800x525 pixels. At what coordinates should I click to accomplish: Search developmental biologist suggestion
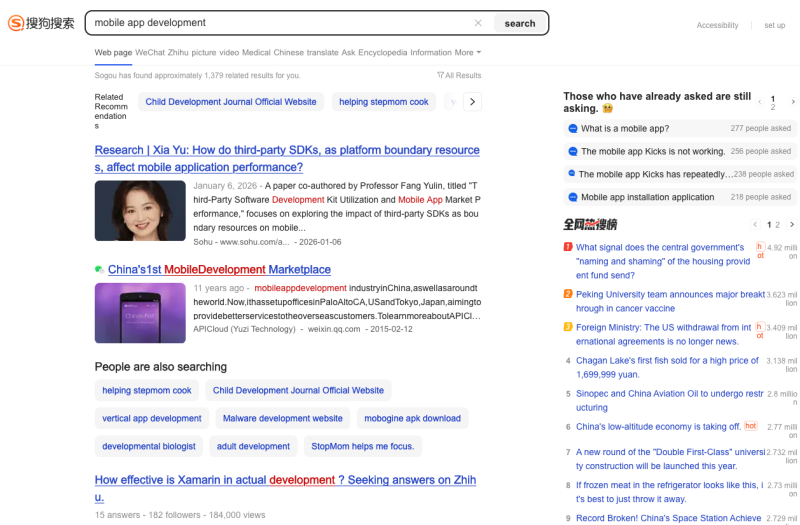(x=149, y=446)
